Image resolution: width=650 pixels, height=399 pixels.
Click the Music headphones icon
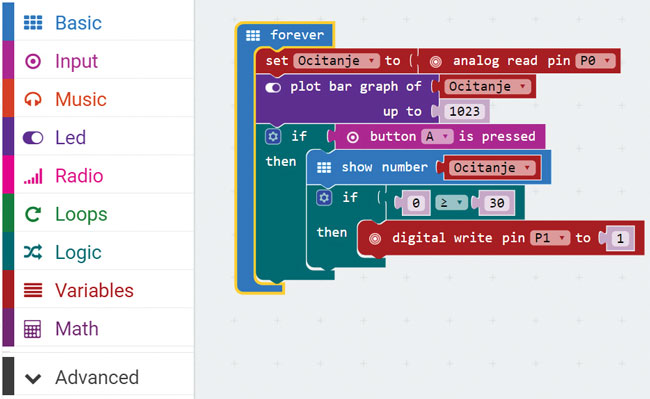tap(33, 99)
